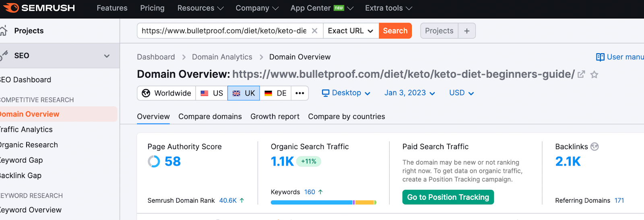Image resolution: width=644 pixels, height=220 pixels.
Task: Star this domain as favorite
Action: (594, 75)
